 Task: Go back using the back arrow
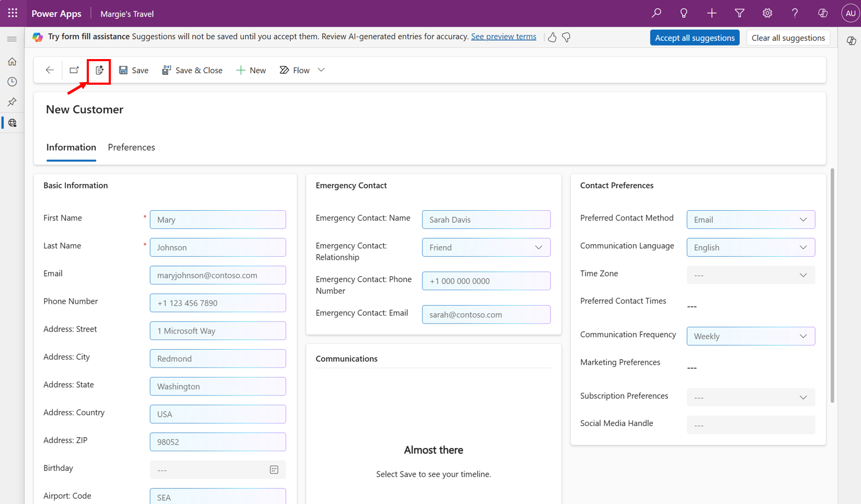[50, 70]
